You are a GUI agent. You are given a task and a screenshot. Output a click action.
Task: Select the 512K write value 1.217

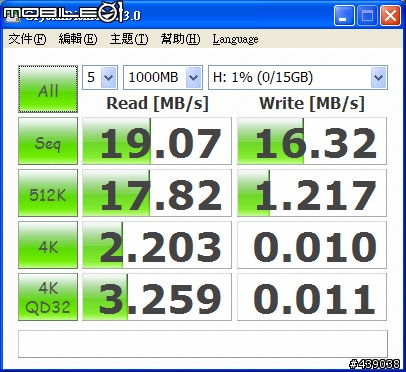312,193
